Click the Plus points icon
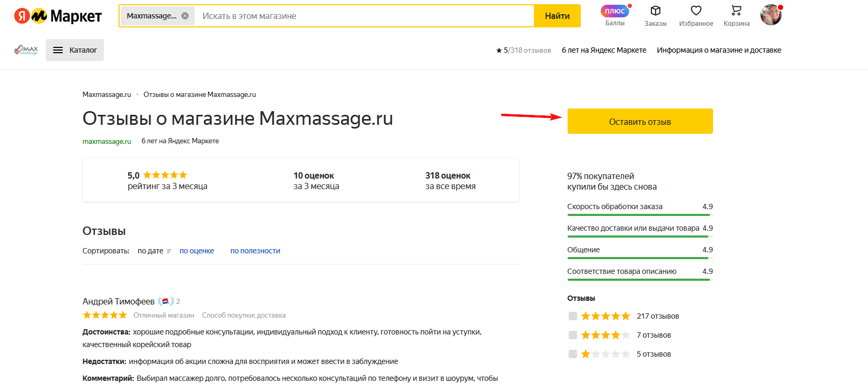The height and width of the screenshot is (384, 868). point(615,11)
